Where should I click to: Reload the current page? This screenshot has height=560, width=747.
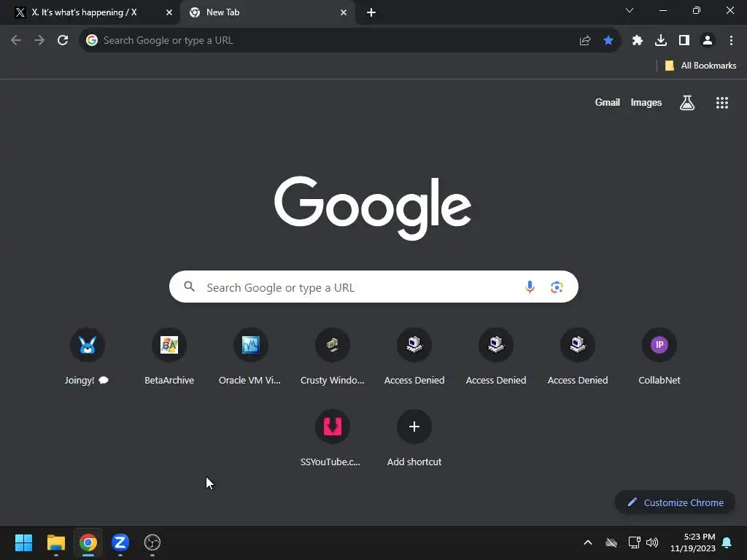(x=63, y=41)
